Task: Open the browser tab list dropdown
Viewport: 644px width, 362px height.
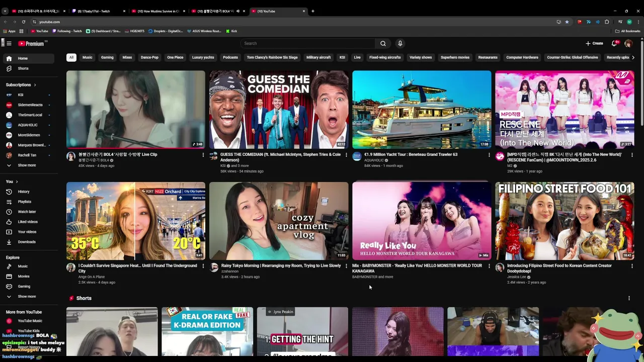Action: 5,11
